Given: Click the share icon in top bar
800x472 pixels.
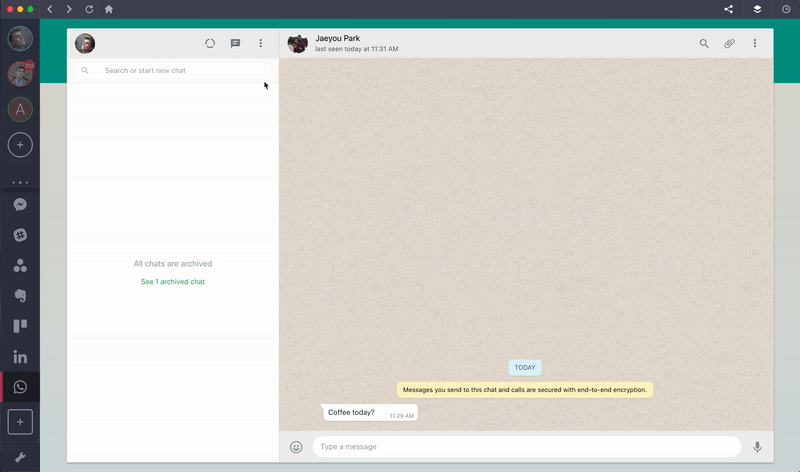Looking at the screenshot, I should [729, 9].
